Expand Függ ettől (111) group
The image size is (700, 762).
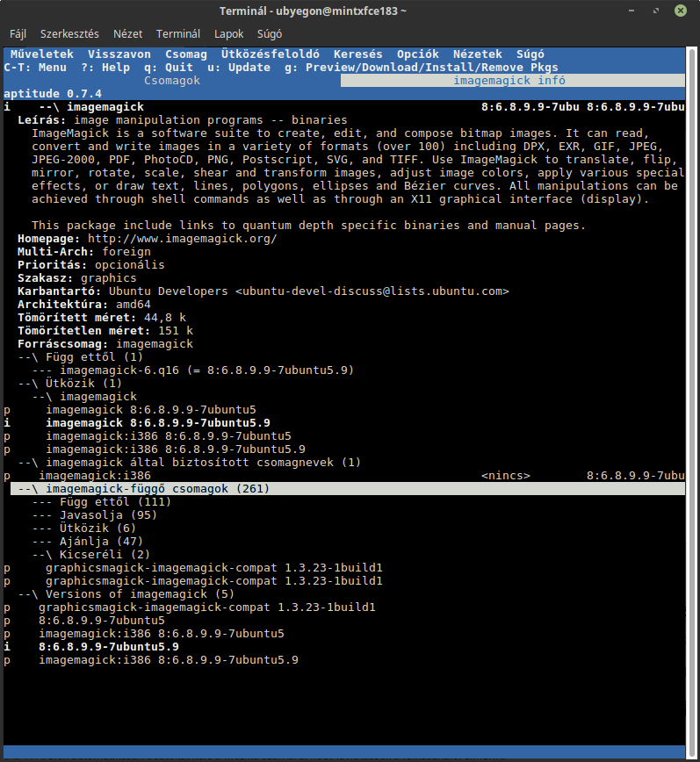[x=102, y=501]
